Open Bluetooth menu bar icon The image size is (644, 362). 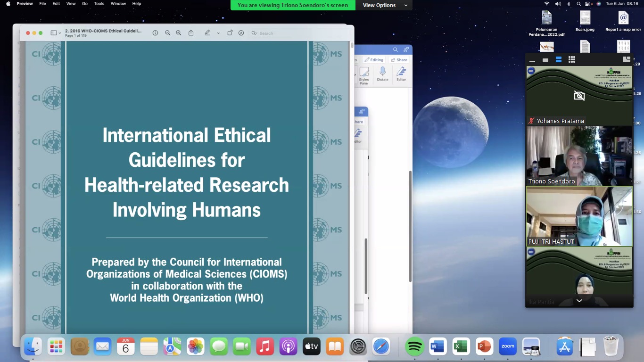point(569,4)
